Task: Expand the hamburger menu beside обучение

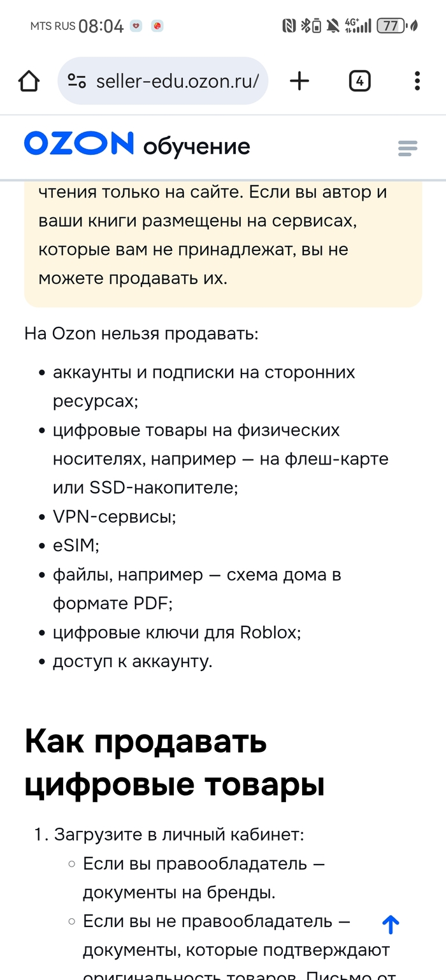Action: pyautogui.click(x=407, y=147)
